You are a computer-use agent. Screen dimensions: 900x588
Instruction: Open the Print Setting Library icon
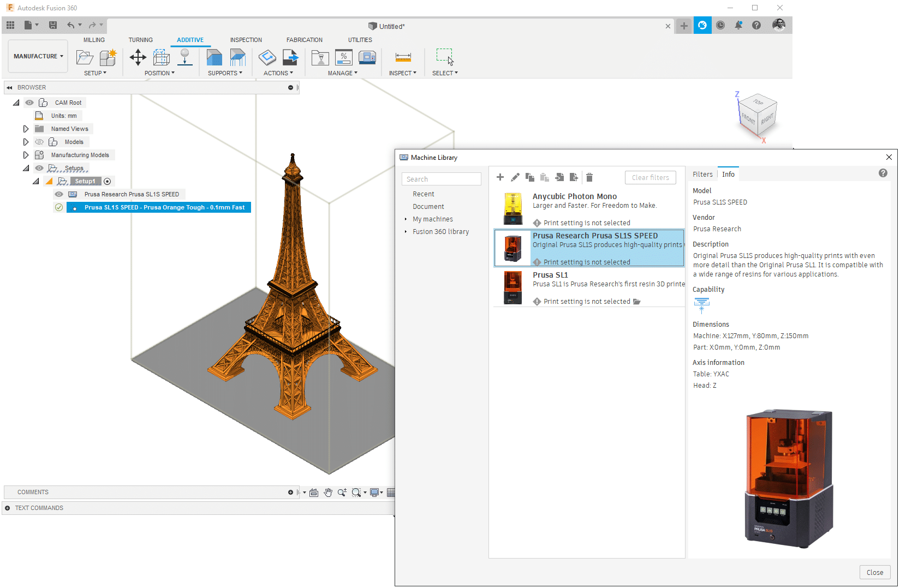pyautogui.click(x=320, y=57)
